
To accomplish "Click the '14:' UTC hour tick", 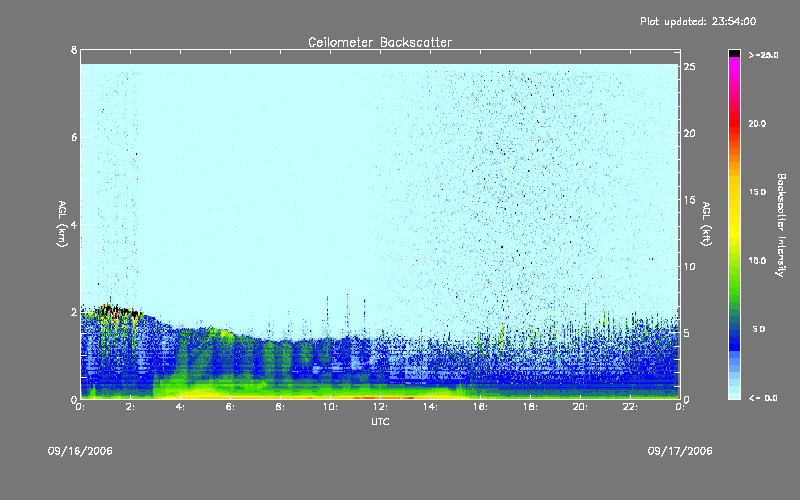I will tap(430, 407).
